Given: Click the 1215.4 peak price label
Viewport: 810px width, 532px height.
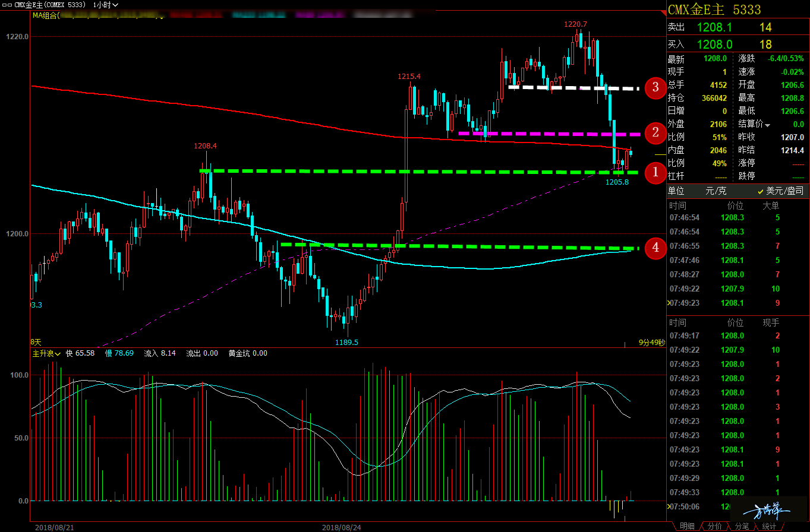Looking at the screenshot, I should click(x=409, y=77).
